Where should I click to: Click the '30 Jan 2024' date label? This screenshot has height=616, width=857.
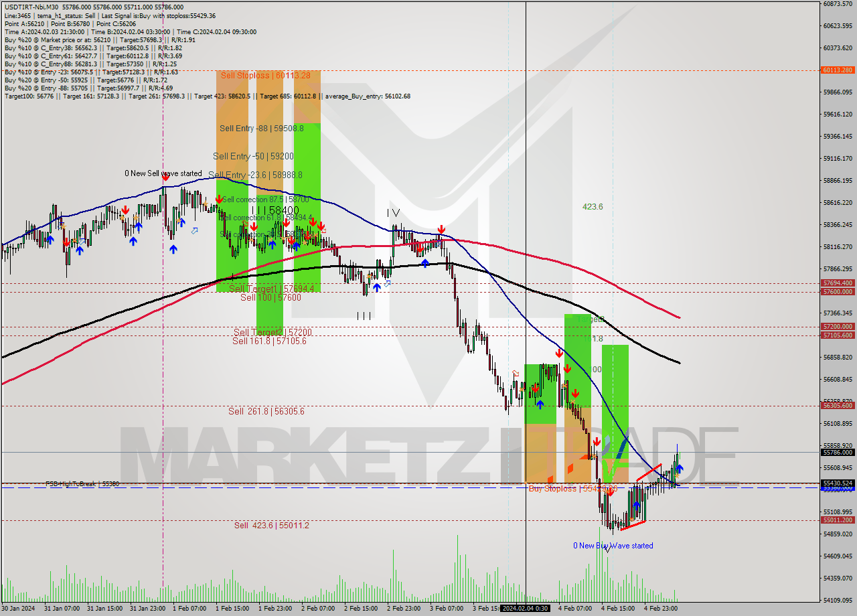[18, 609]
